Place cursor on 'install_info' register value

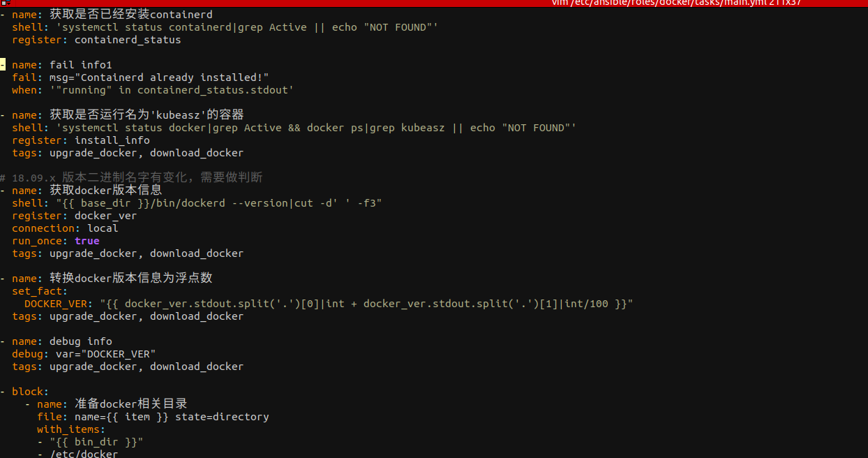[112, 140]
